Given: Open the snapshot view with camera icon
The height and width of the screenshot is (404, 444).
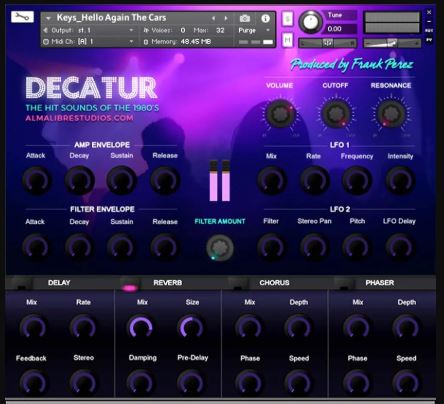Looking at the screenshot, I should tap(245, 19).
